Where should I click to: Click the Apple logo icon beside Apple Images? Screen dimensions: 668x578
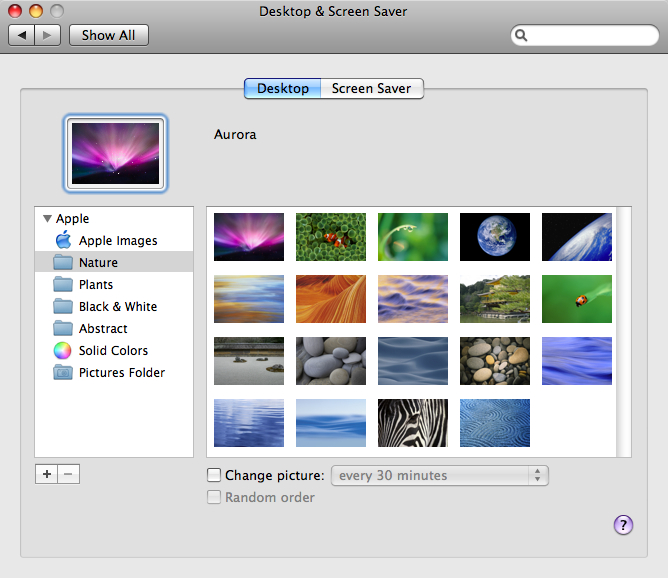pyautogui.click(x=63, y=240)
